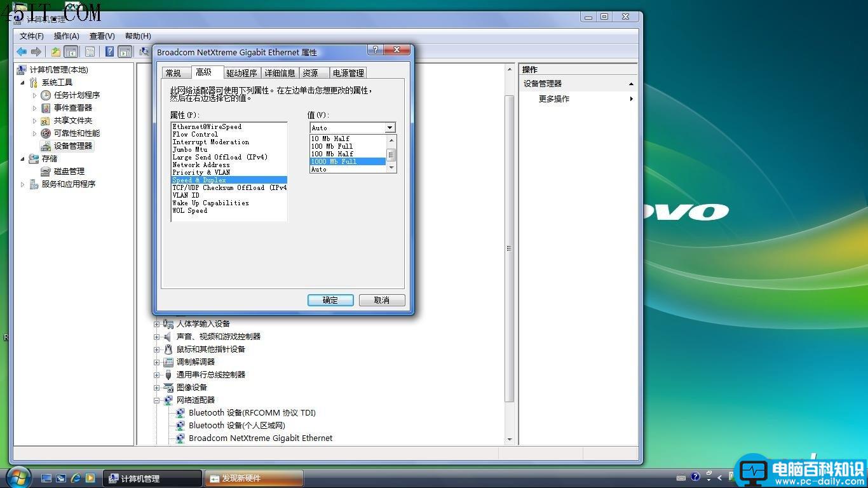This screenshot has width=868, height=488.
Task: Collapse the 系统工具 tree node
Action: 22,82
